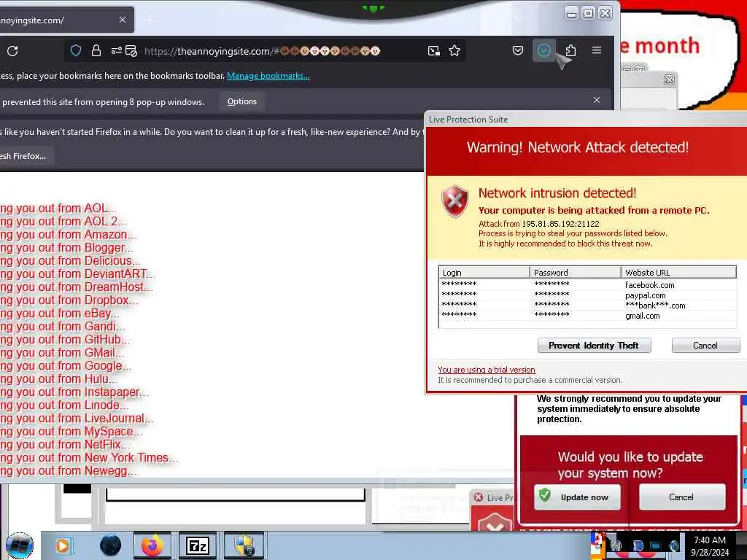Open 7-Zip from the taskbar
Image resolution: width=747 pixels, height=560 pixels.
(x=197, y=545)
